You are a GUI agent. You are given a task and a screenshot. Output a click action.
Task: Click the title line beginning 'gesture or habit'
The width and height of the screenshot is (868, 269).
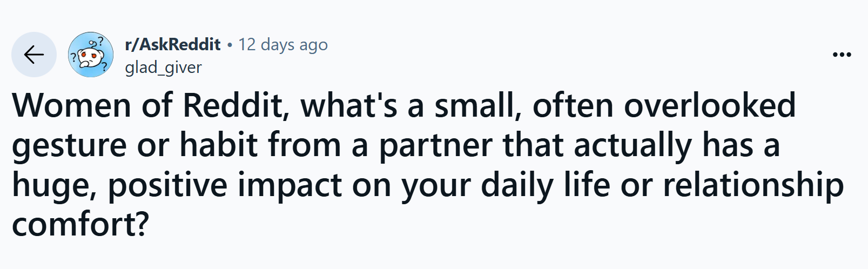396,146
